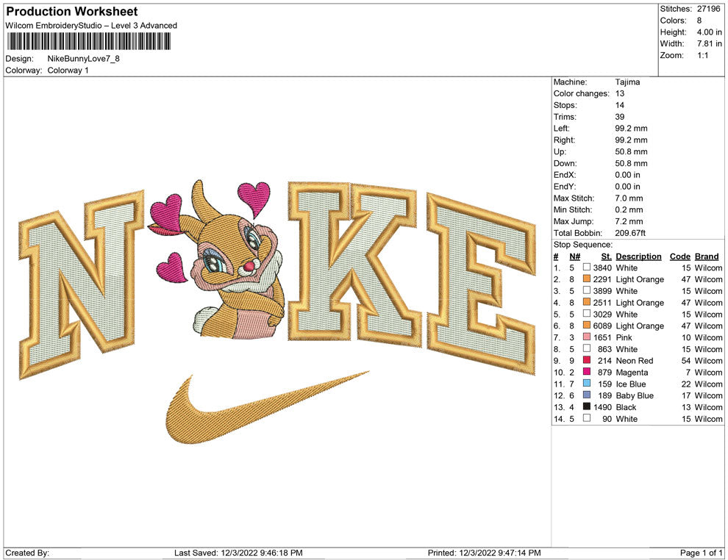Select the Magenta swatch in stop 10

[587, 372]
